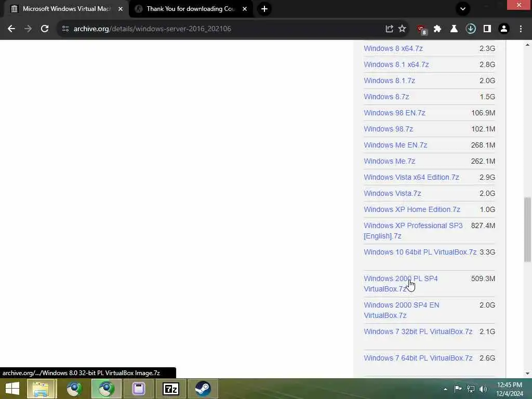Reload the archive.org page

(45, 29)
